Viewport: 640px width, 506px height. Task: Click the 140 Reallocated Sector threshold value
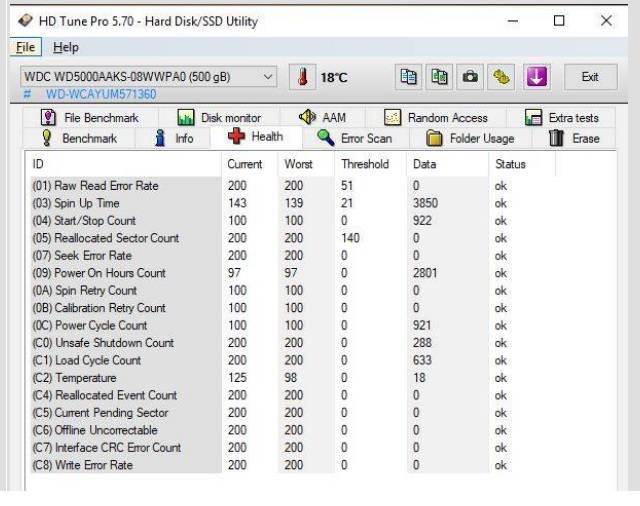pyautogui.click(x=350, y=238)
